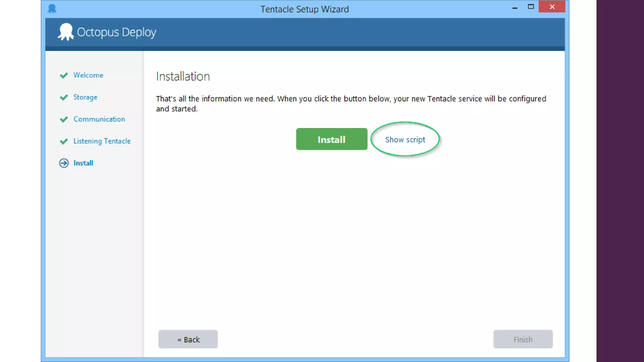Screen dimensions: 644x362
Task: Select the Install step label
Action: (83, 163)
